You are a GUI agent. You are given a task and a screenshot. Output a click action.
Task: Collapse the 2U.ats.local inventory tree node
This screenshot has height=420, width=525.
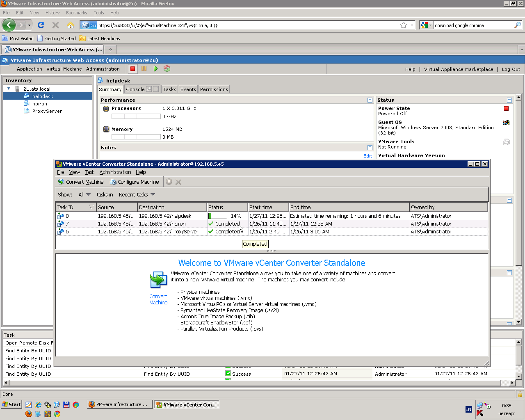click(x=9, y=89)
